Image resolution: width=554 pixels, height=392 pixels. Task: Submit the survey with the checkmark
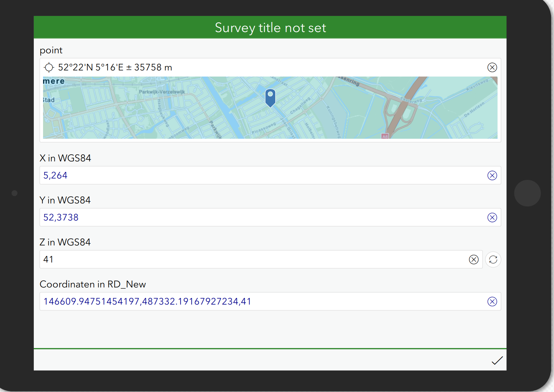pos(497,360)
